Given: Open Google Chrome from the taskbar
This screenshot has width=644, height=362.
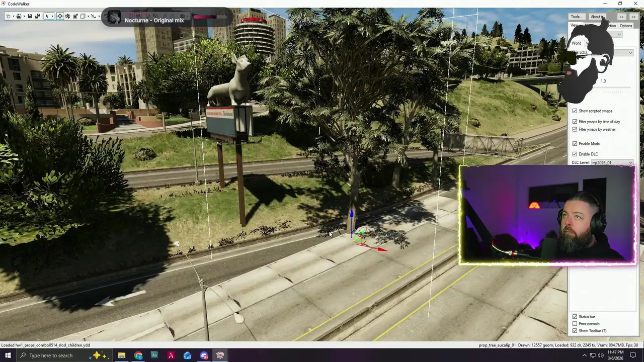Looking at the screenshot, I should click(138, 355).
